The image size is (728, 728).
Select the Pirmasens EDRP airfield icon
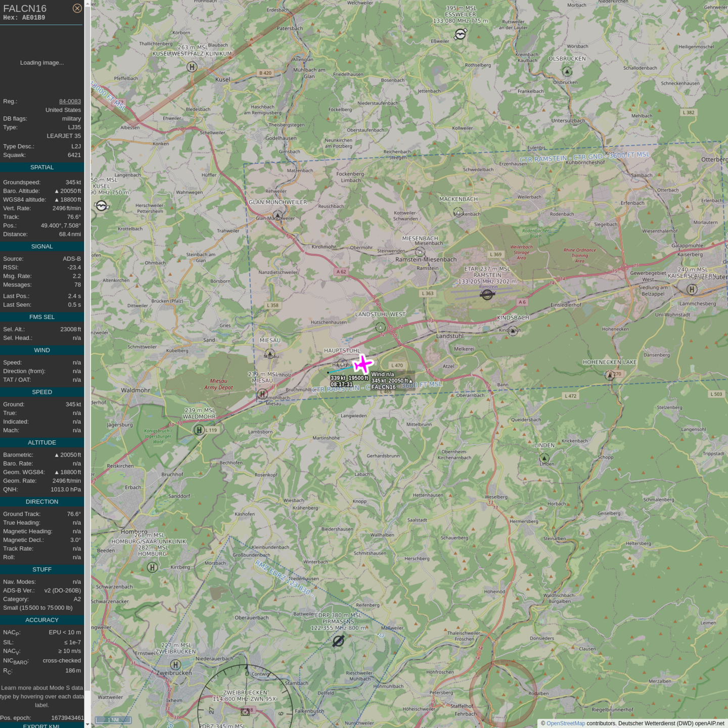click(x=338, y=641)
